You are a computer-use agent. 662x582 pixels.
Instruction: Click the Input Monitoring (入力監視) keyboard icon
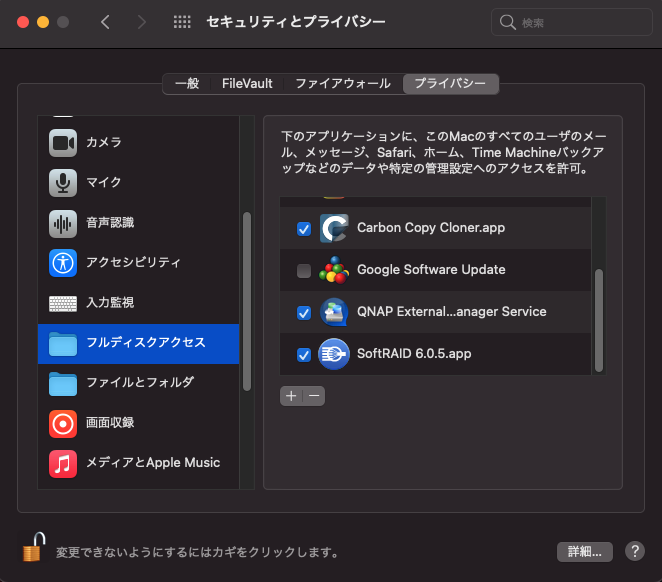tap(63, 303)
